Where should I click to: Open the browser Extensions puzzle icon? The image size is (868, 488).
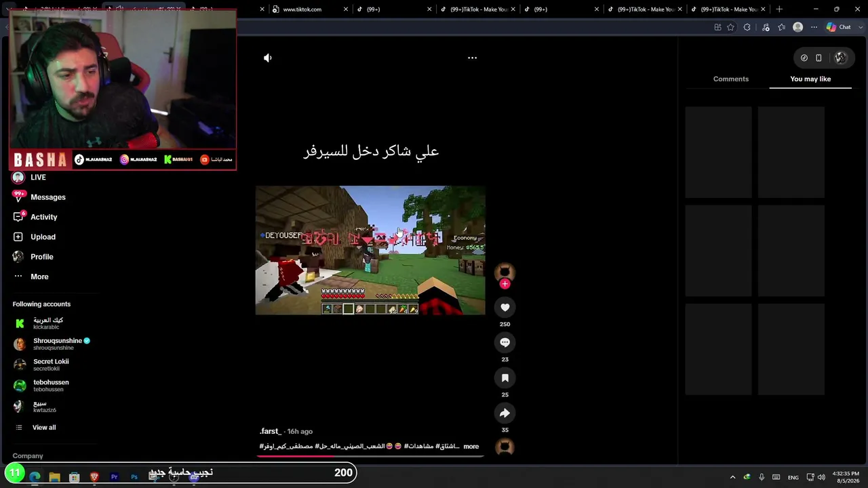pos(747,27)
